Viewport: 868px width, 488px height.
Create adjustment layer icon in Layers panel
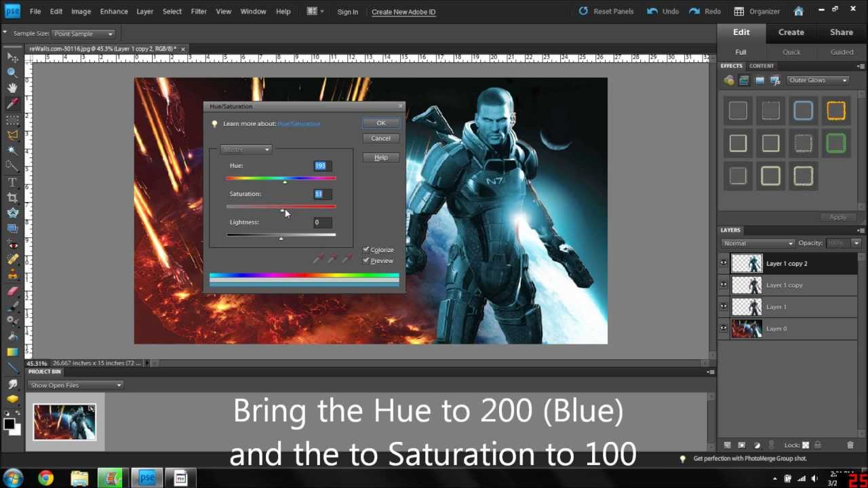click(757, 445)
